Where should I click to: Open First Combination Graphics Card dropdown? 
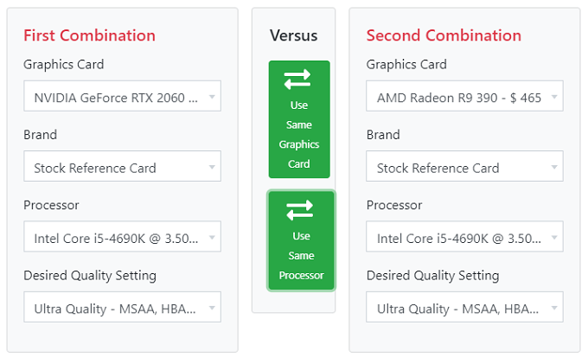coord(122,97)
